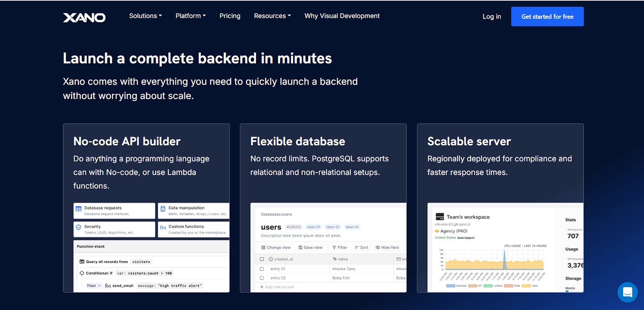Expand the Platform dropdown menu

[x=191, y=16]
